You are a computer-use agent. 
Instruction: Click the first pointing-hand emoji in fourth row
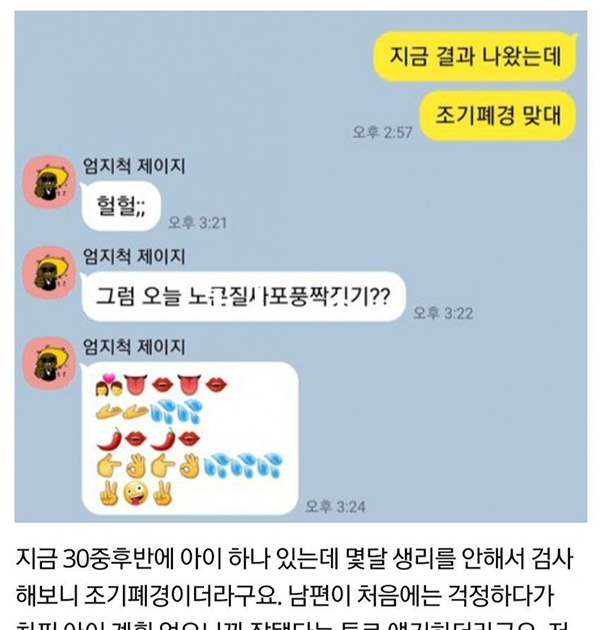[x=109, y=466]
